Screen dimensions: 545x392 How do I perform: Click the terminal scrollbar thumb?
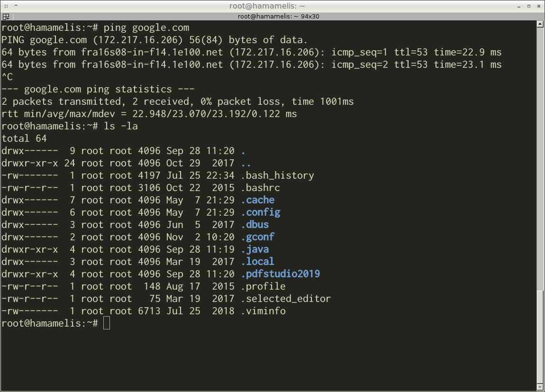(x=540, y=337)
